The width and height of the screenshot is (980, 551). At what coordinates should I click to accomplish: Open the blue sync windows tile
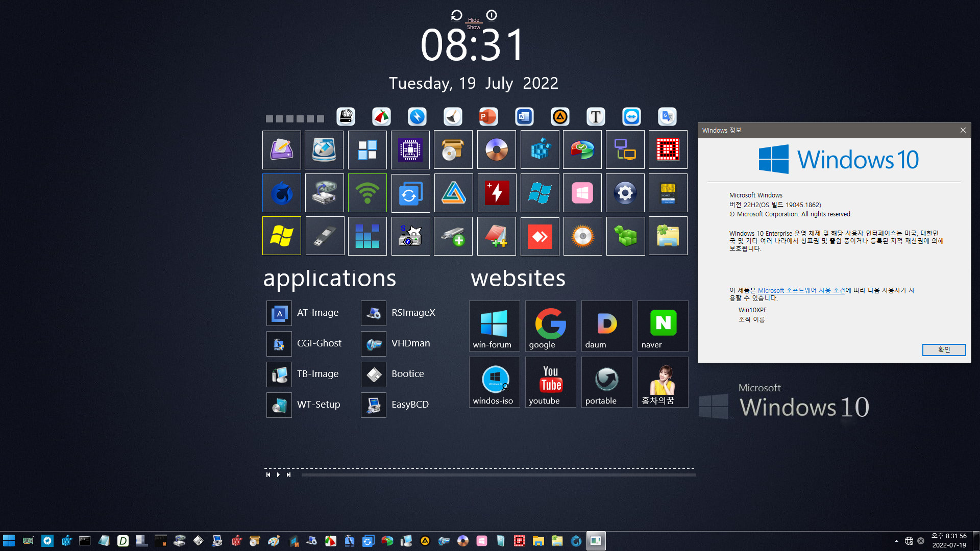coord(410,193)
